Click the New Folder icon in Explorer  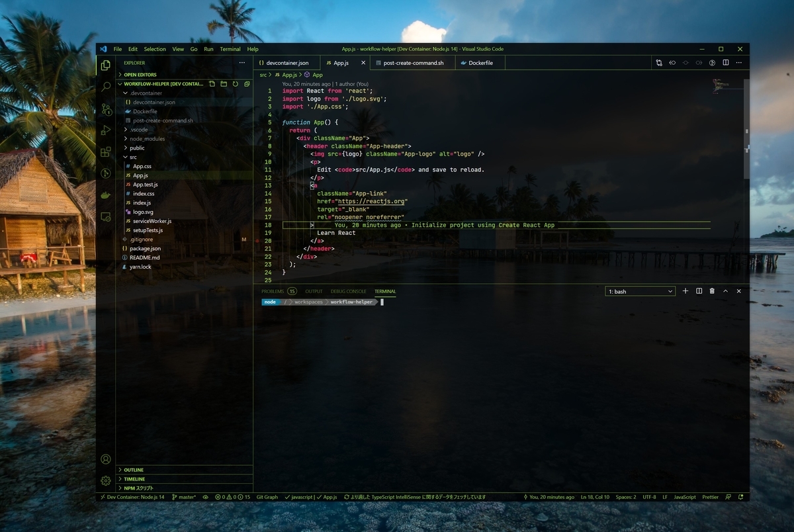pos(224,84)
